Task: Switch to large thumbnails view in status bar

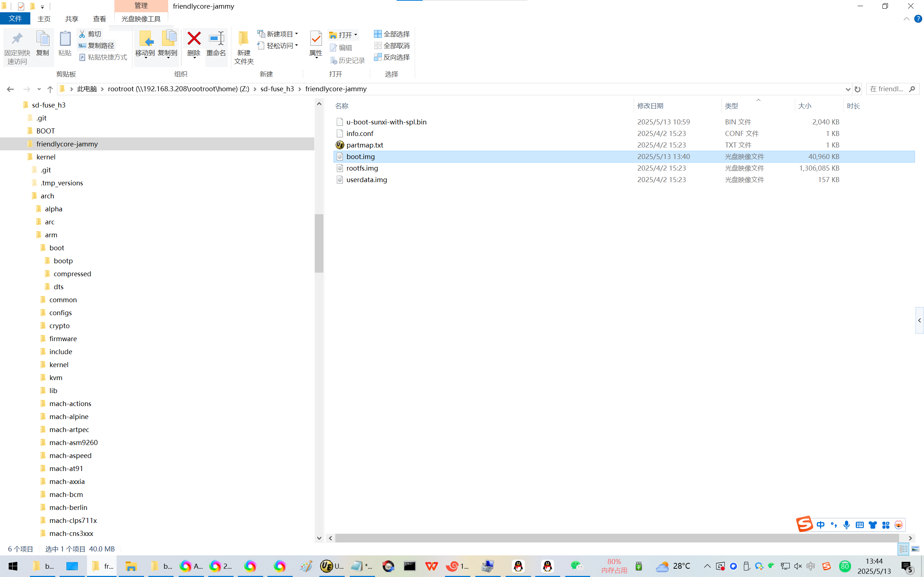Action: point(915,549)
